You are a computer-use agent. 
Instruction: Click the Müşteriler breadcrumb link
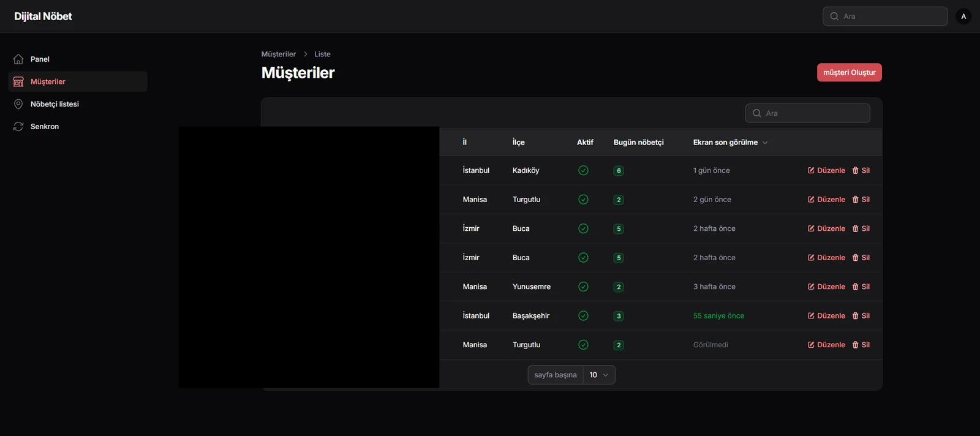pos(279,55)
